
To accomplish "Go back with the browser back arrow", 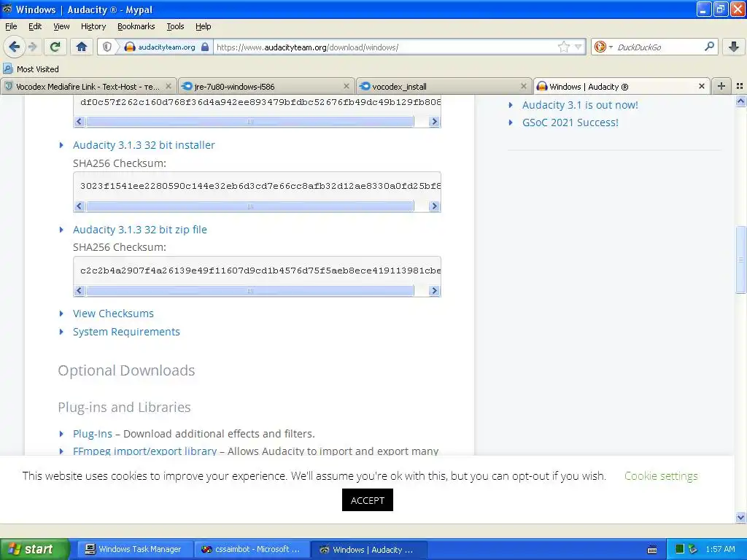I will tap(14, 47).
